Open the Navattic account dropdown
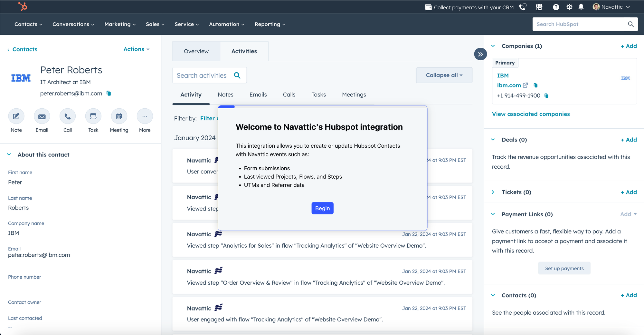 click(611, 7)
